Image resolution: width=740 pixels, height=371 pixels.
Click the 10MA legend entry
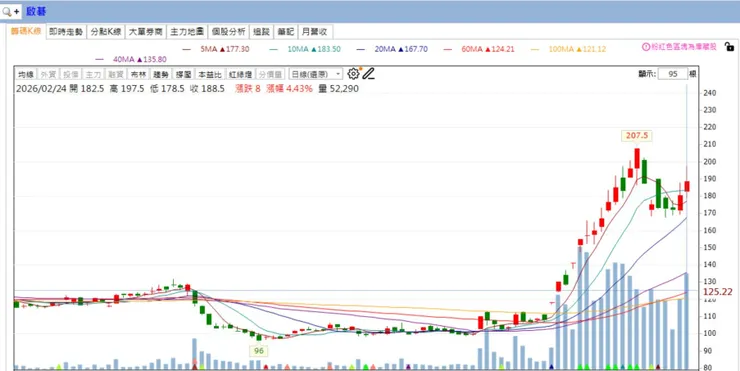(304, 49)
